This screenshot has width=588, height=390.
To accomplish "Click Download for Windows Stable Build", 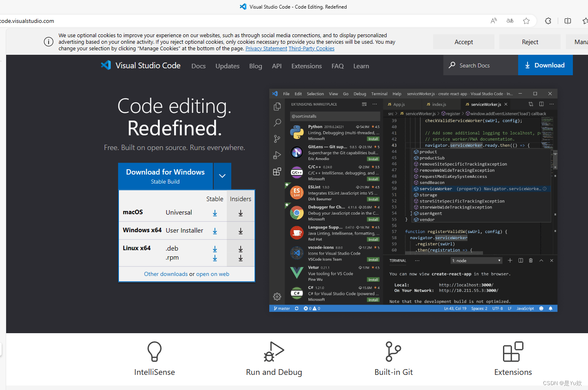I will [x=165, y=176].
